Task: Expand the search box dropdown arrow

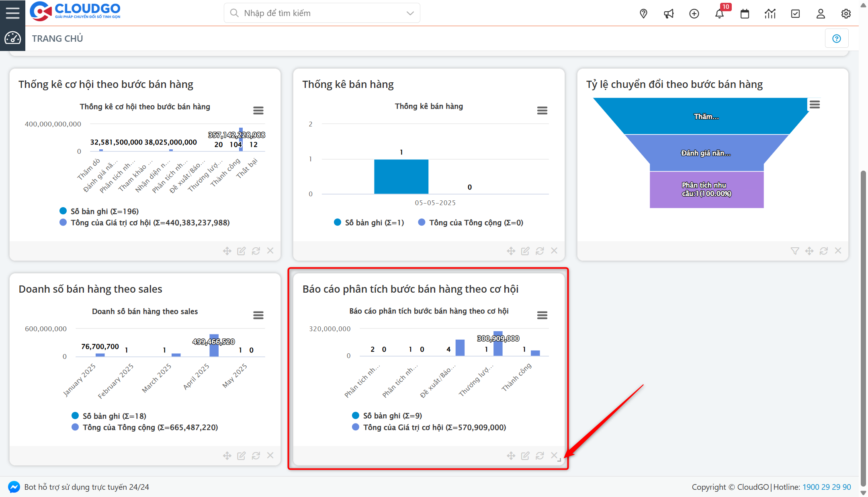Action: click(410, 13)
